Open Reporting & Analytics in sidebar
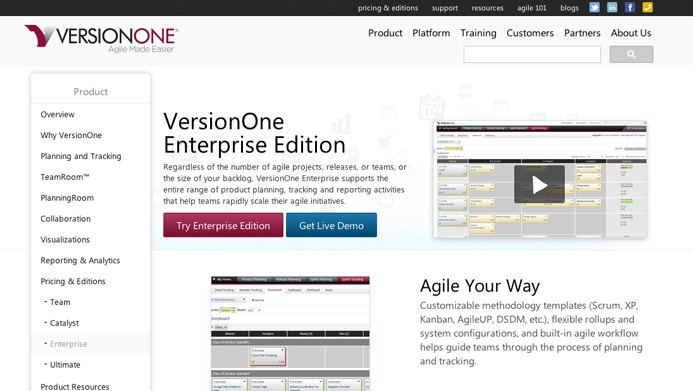Image resolution: width=693 pixels, height=391 pixels. pyautogui.click(x=80, y=260)
